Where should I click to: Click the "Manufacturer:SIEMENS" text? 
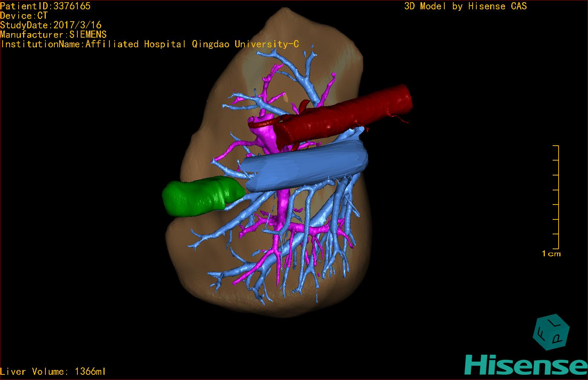click(x=54, y=35)
